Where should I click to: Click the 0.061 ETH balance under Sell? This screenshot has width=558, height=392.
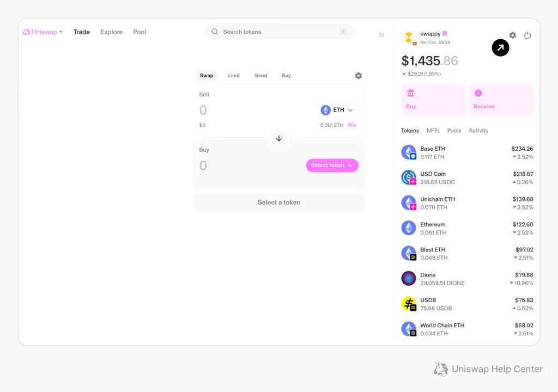click(x=332, y=125)
